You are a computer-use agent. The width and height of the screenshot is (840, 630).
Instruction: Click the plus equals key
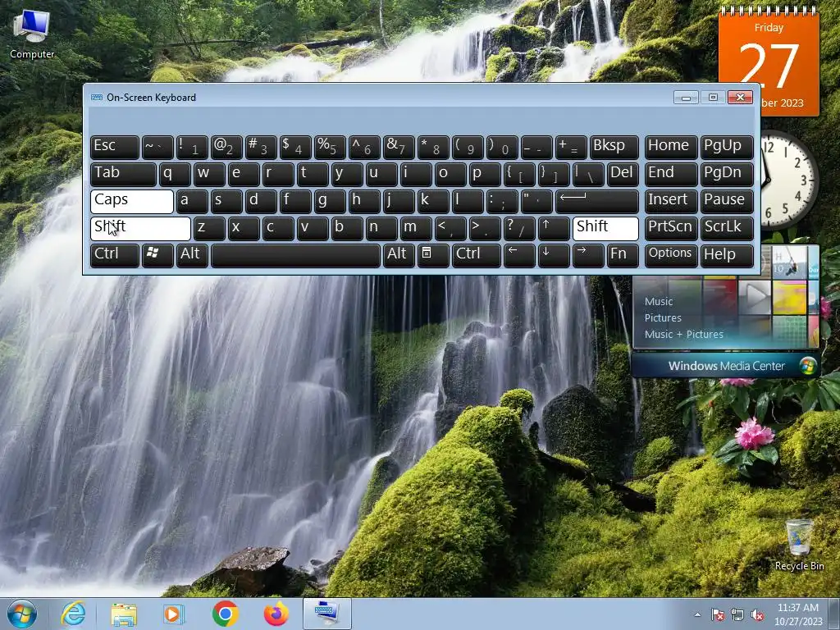click(x=571, y=148)
